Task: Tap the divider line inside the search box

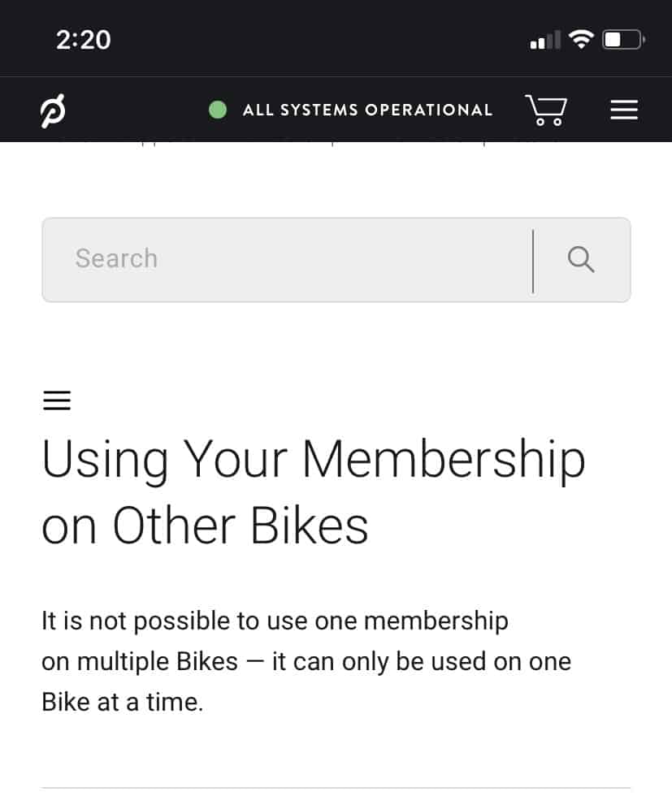Action: click(x=533, y=262)
